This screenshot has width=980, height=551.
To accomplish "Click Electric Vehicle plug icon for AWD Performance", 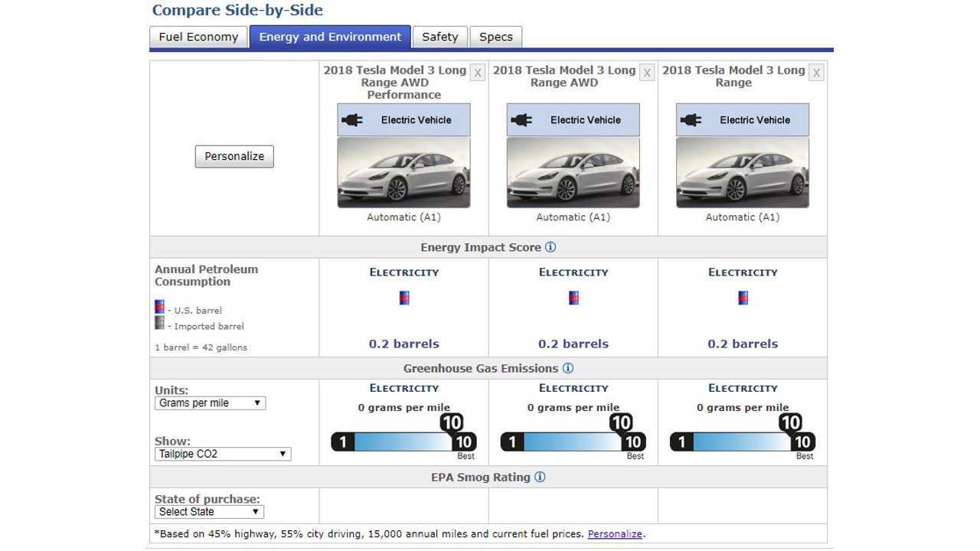I will tap(353, 120).
